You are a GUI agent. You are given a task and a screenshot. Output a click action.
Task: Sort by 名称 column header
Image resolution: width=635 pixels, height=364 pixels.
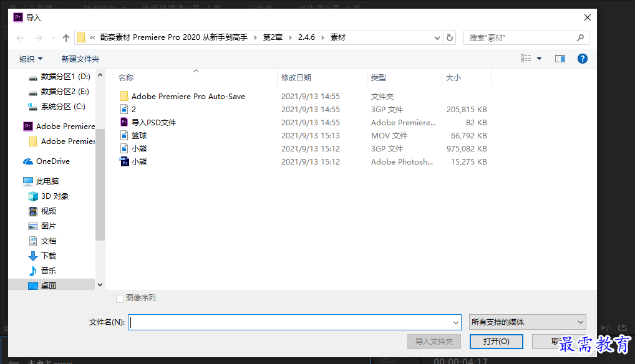127,78
